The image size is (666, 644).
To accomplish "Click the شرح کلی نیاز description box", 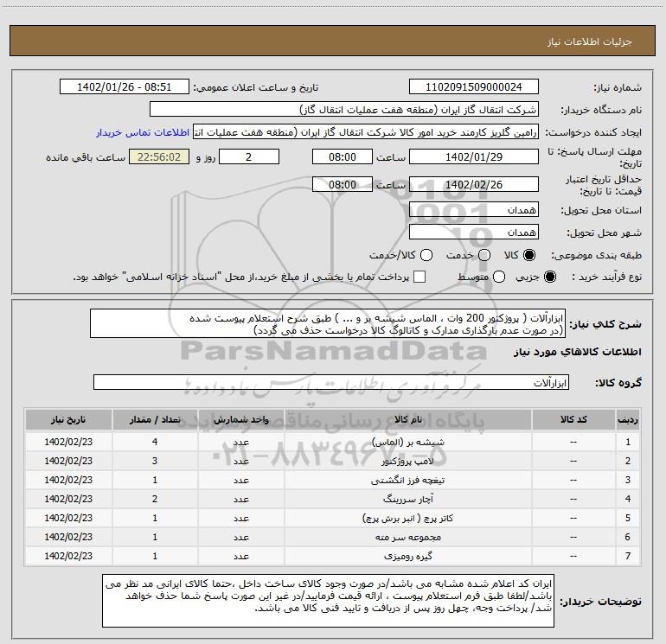I will (328, 323).
